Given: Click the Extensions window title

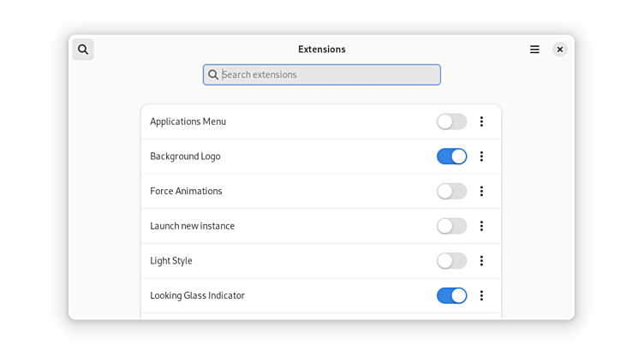Looking at the screenshot, I should pyautogui.click(x=322, y=50).
